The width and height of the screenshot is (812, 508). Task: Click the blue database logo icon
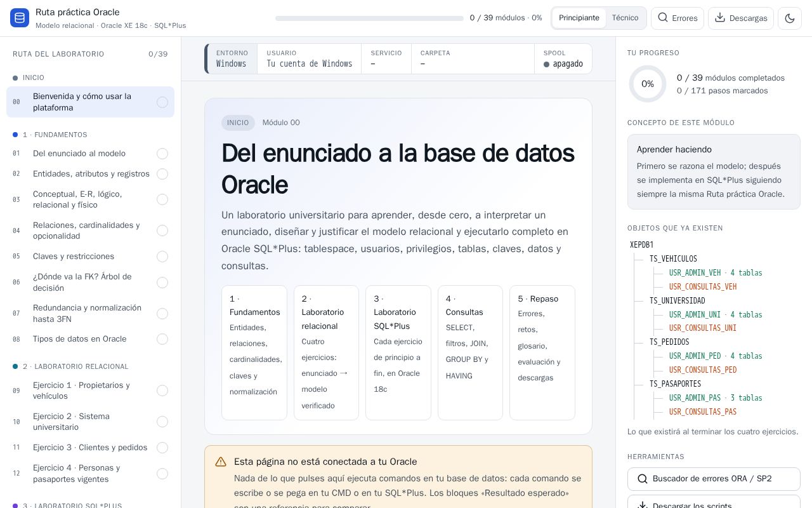20,18
